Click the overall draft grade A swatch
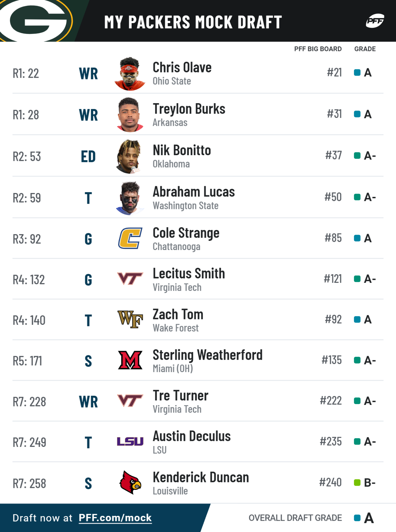 [x=357, y=518]
